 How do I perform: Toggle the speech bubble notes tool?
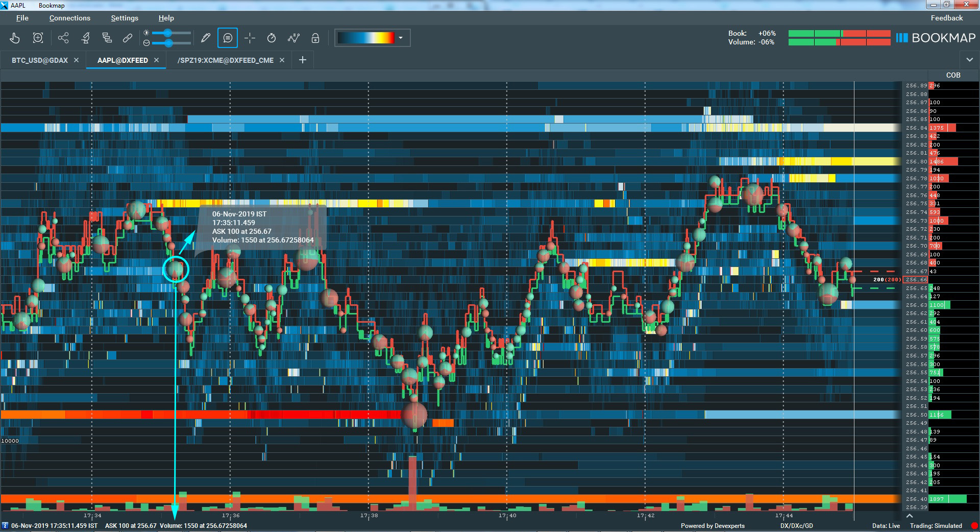point(228,38)
